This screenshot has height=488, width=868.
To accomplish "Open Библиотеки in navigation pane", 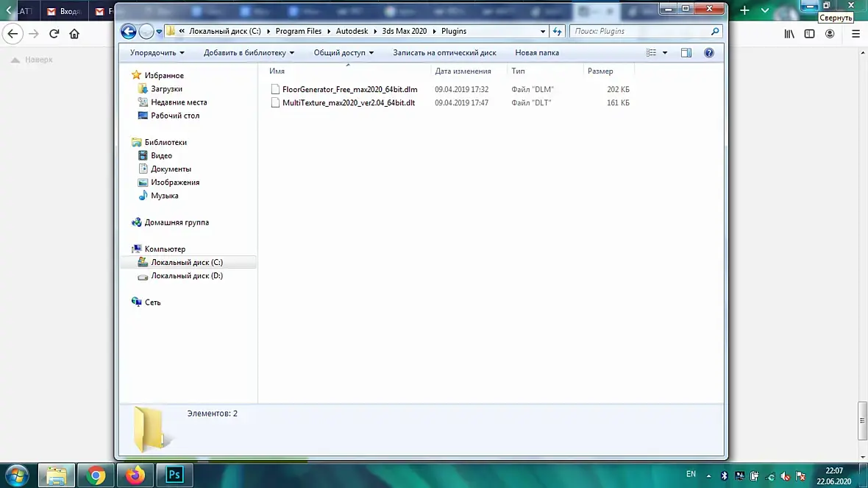I will click(x=166, y=142).
